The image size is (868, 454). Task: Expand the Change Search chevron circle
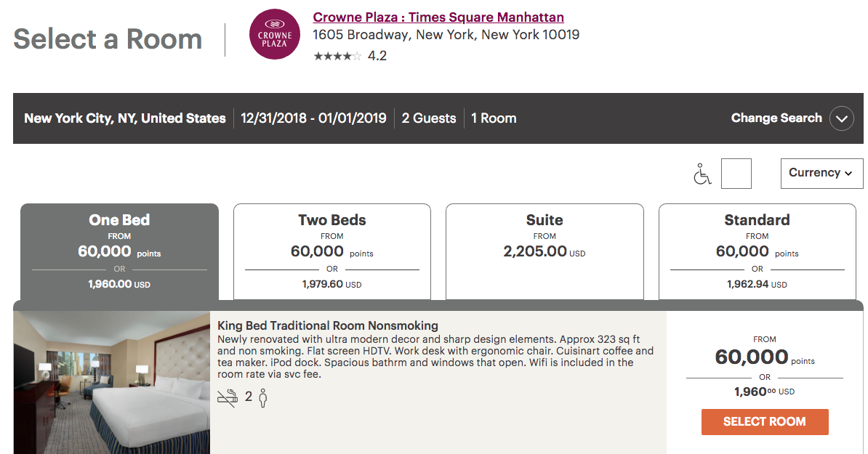[x=841, y=118]
